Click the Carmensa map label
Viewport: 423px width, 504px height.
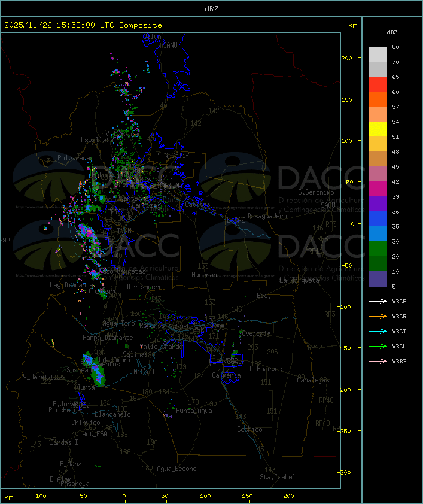click(x=226, y=375)
